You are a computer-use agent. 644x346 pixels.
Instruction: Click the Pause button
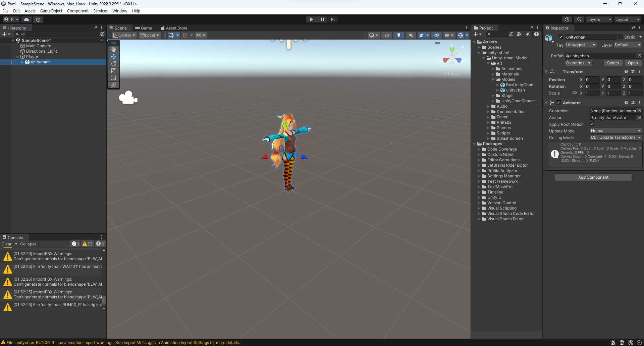tap(322, 19)
